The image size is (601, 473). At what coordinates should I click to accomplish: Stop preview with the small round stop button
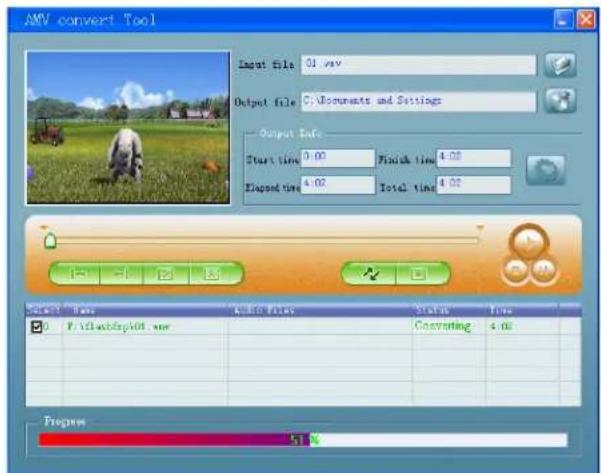point(516,271)
